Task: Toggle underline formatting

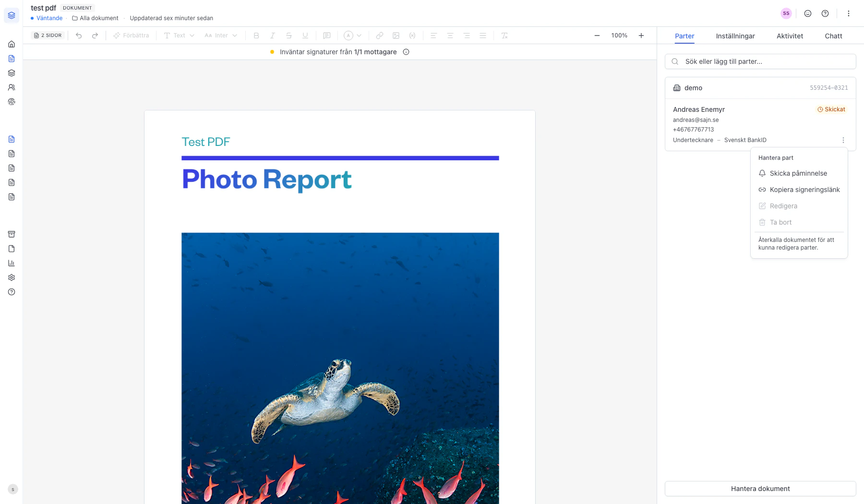Action: point(305,36)
